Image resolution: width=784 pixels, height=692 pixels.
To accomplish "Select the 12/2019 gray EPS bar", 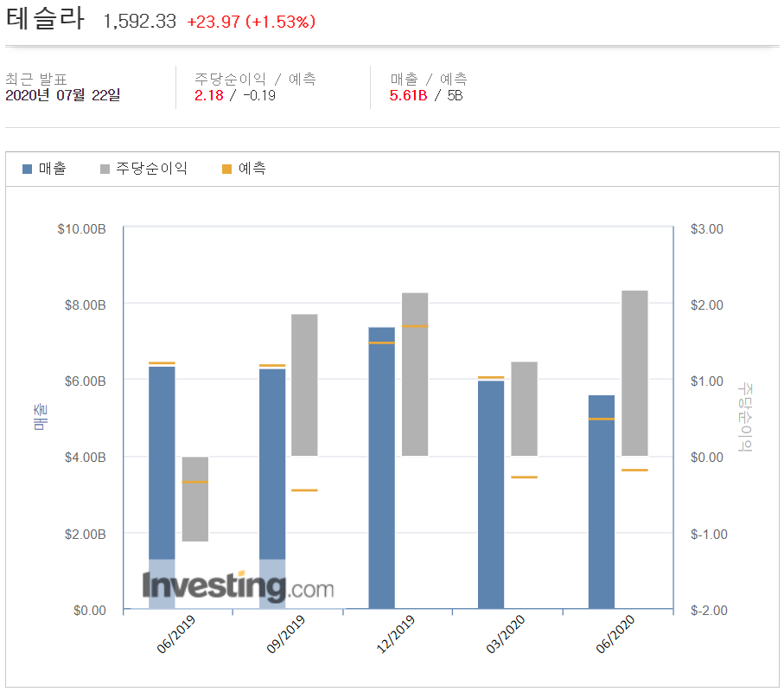I will click(415, 375).
